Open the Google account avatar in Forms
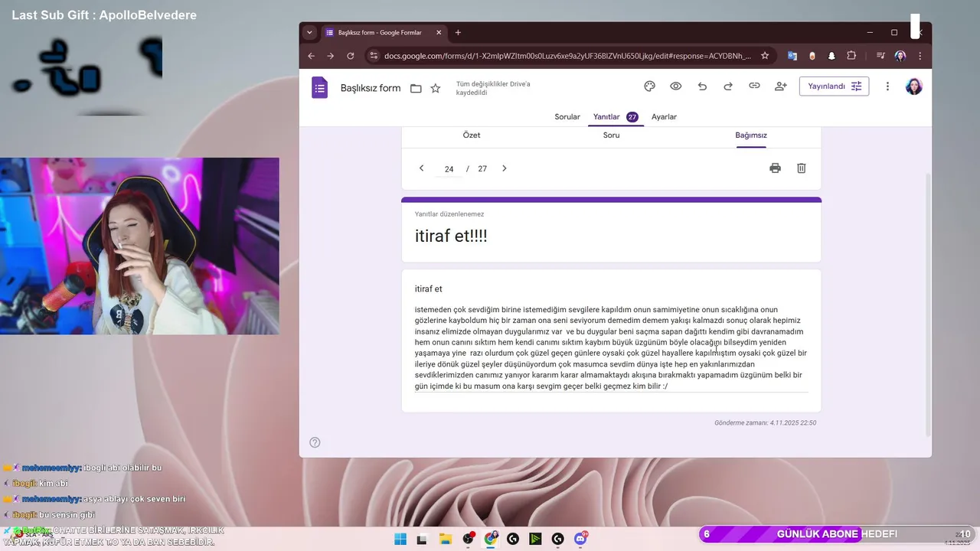 pyautogui.click(x=914, y=86)
